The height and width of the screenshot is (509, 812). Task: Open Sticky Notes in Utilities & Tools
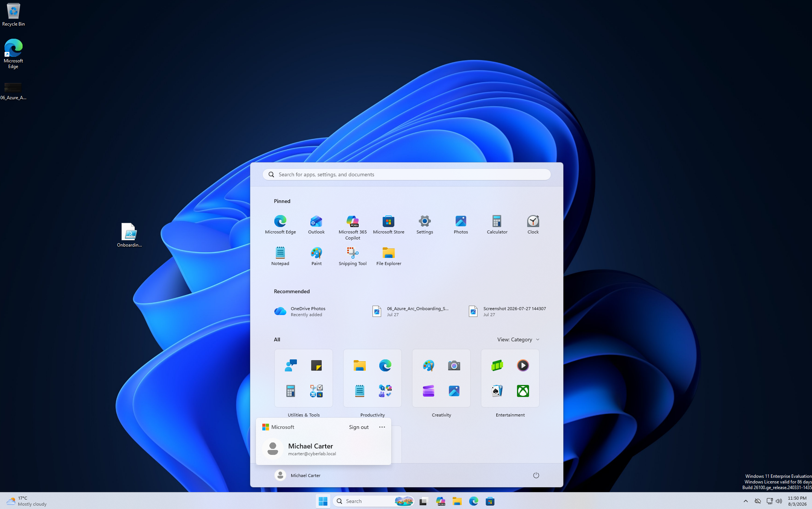[316, 365]
